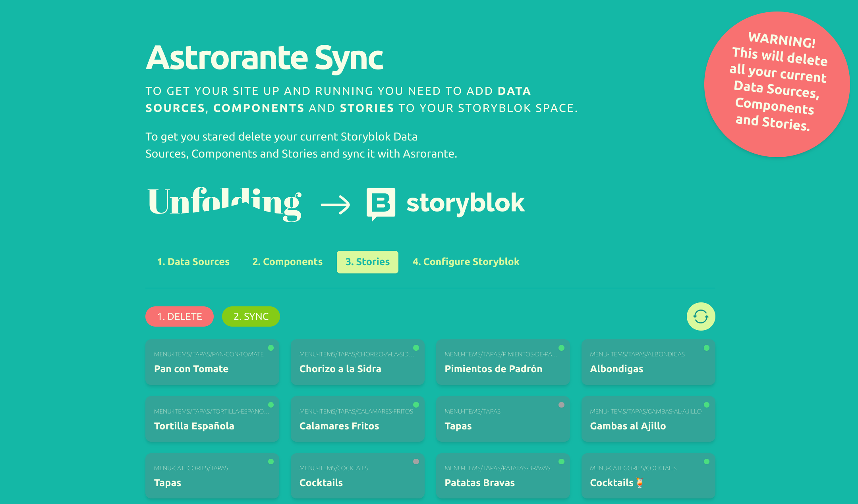Select the Stories tab
Screen dimensions: 858x504
point(367,262)
